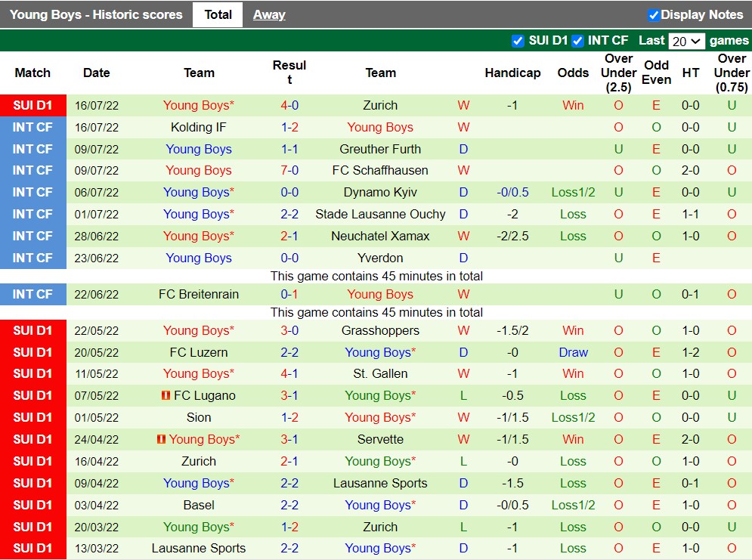752x560 pixels.
Task: Click the Handicap column header
Action: pos(512,73)
